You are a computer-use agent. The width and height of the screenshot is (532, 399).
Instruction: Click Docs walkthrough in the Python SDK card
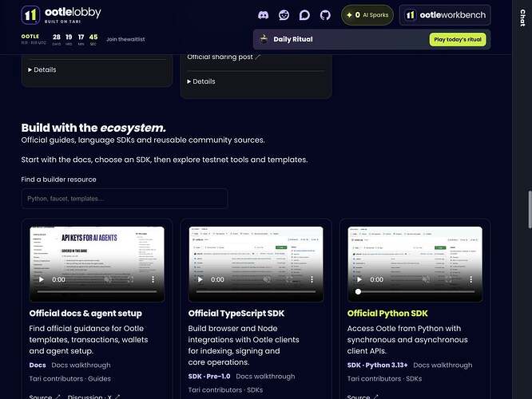tap(443, 365)
